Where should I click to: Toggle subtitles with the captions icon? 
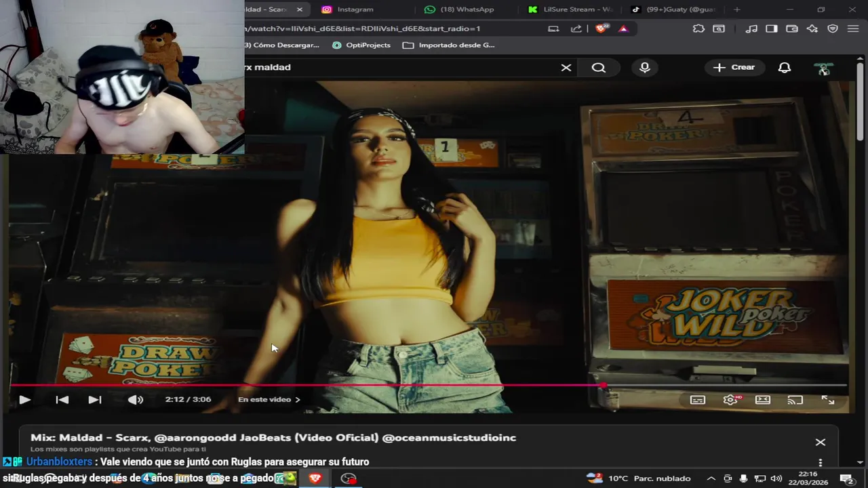697,400
